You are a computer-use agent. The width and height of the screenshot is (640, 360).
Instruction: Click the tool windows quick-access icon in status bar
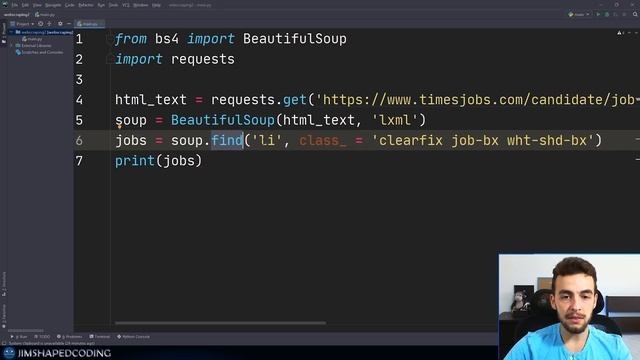click(4, 343)
